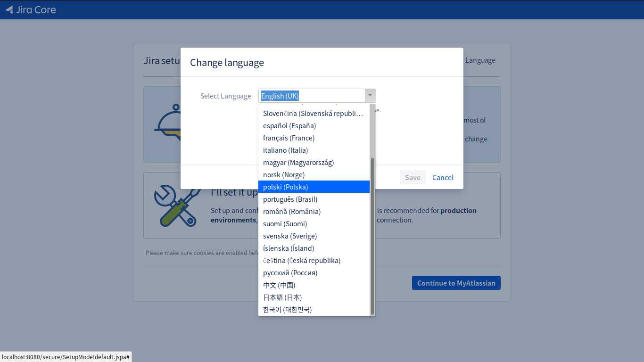This screenshot has width=644, height=362.
Task: Choose italiano (Italia) language option
Action: pyautogui.click(x=314, y=150)
